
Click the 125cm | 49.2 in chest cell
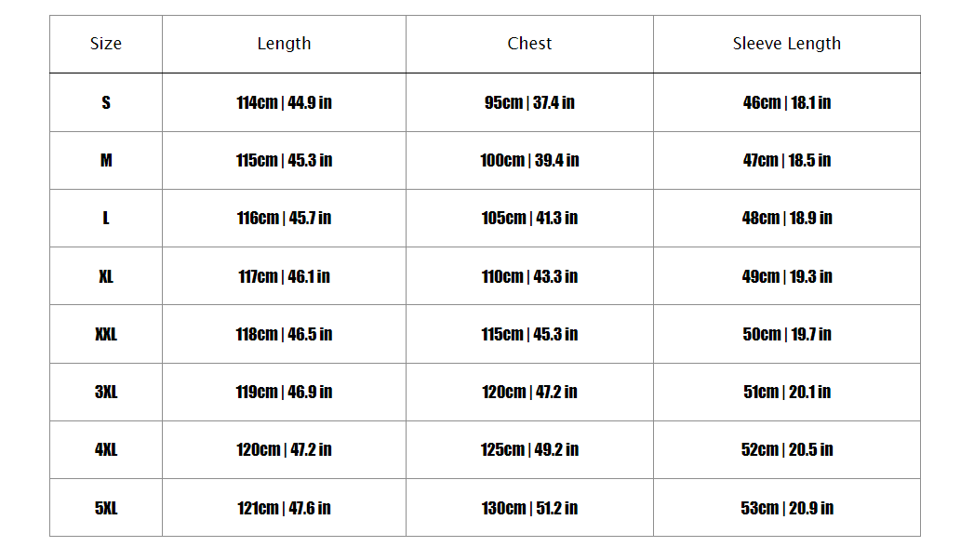point(529,449)
